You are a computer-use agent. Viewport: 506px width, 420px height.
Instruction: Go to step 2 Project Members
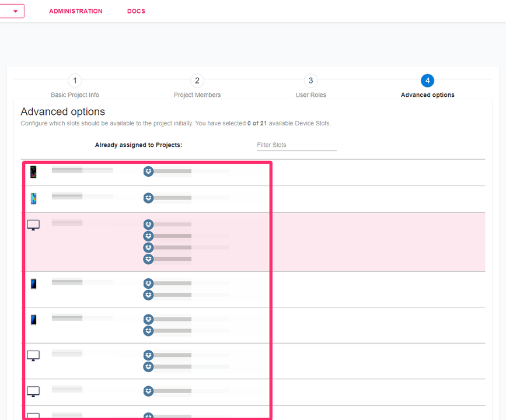click(x=197, y=80)
